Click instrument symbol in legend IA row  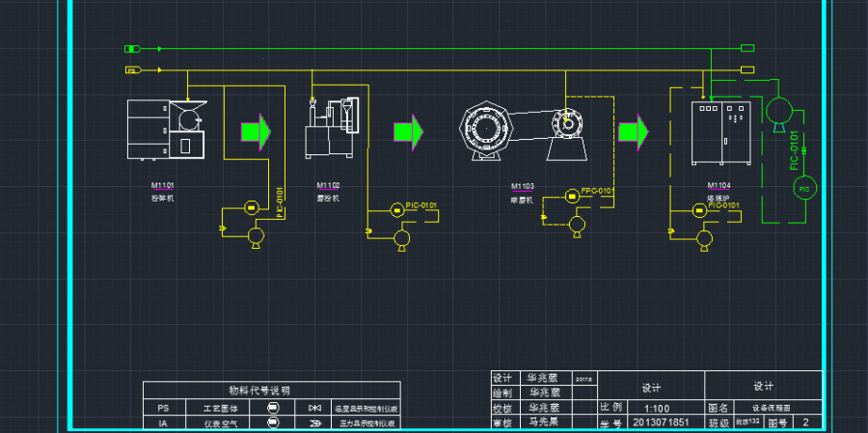[273, 423]
